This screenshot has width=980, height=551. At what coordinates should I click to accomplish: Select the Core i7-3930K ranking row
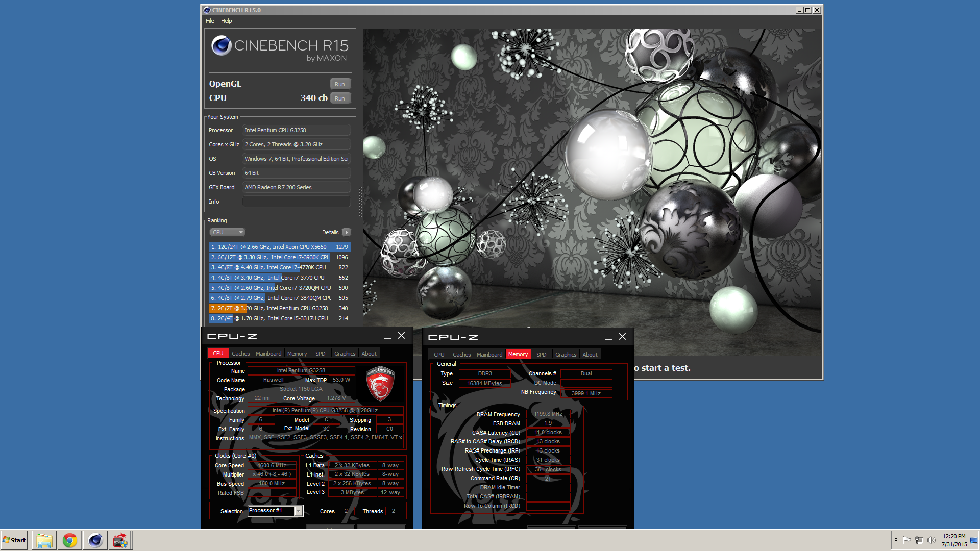(x=279, y=257)
